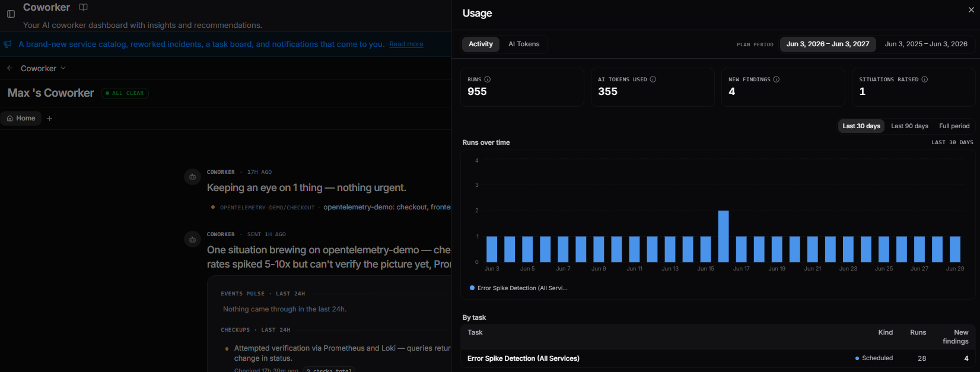
Task: Toggle the sidebar panel icon
Action: coord(11,14)
